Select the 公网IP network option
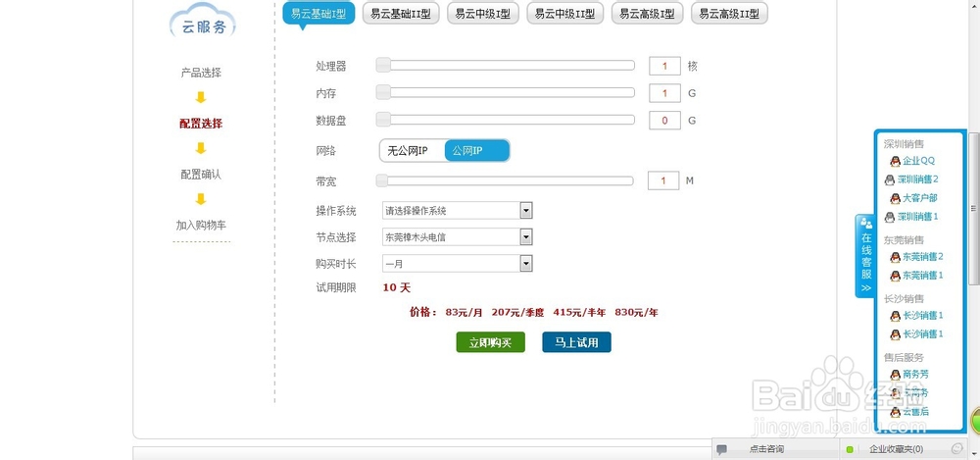Viewport: 980px width, 460px height. point(477,151)
